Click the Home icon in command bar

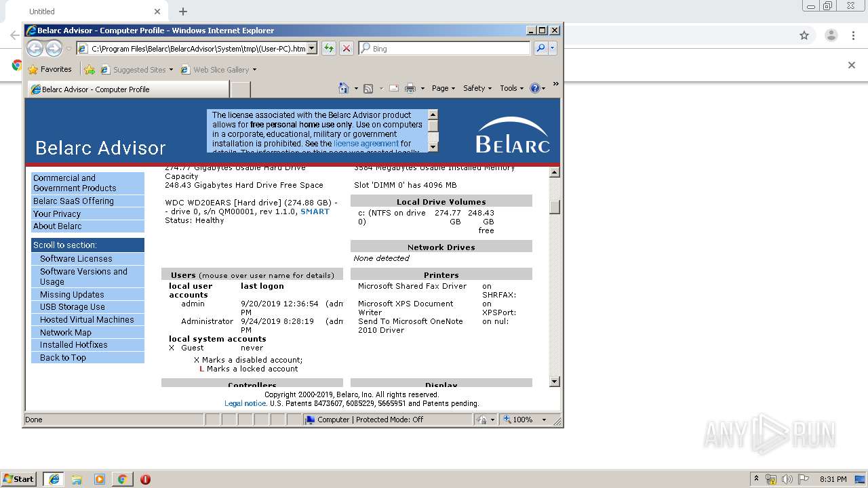(343, 88)
